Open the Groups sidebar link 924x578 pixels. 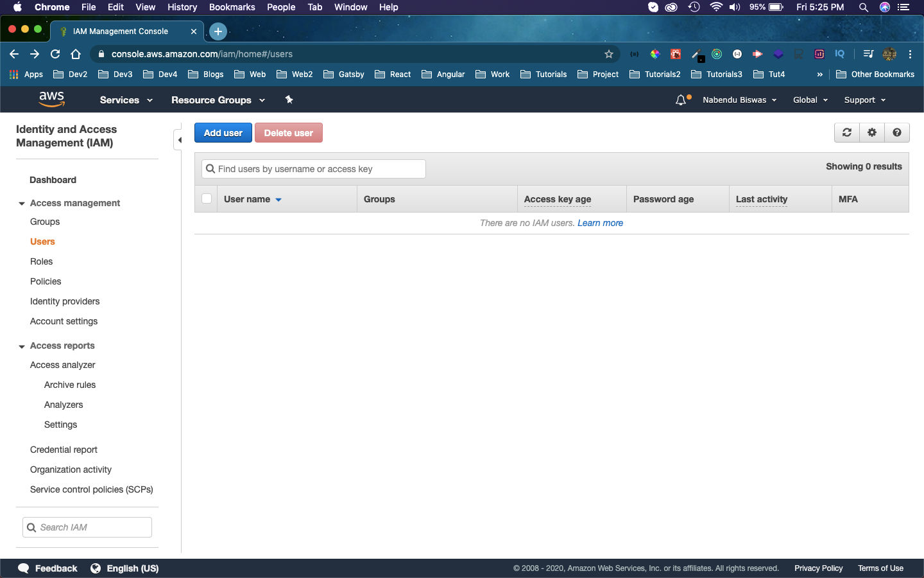click(x=45, y=222)
